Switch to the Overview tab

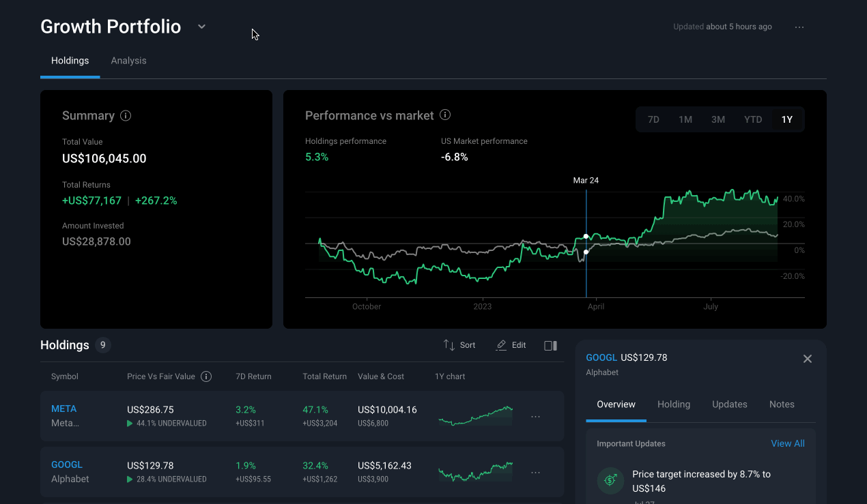pyautogui.click(x=616, y=404)
